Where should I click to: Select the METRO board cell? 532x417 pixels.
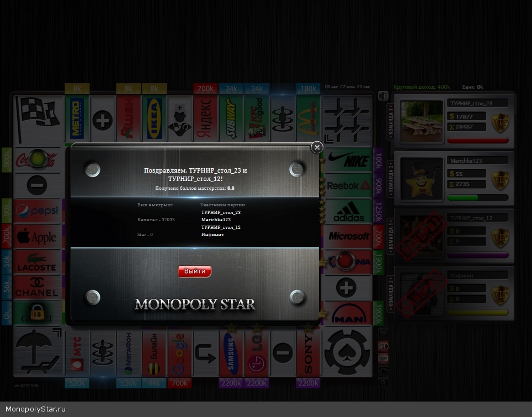pyautogui.click(x=77, y=118)
